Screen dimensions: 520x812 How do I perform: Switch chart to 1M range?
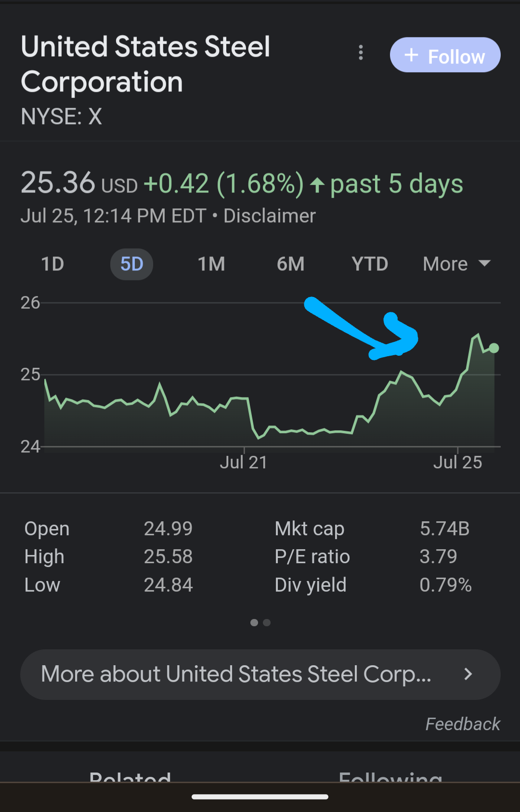(211, 264)
